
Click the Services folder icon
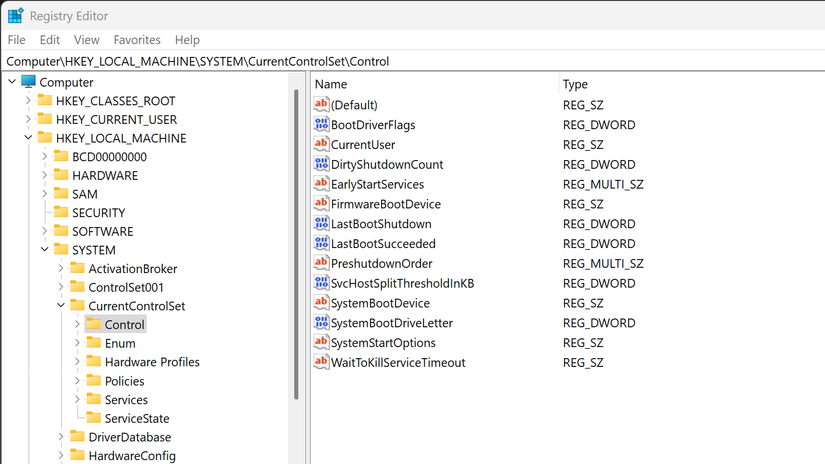[94, 399]
